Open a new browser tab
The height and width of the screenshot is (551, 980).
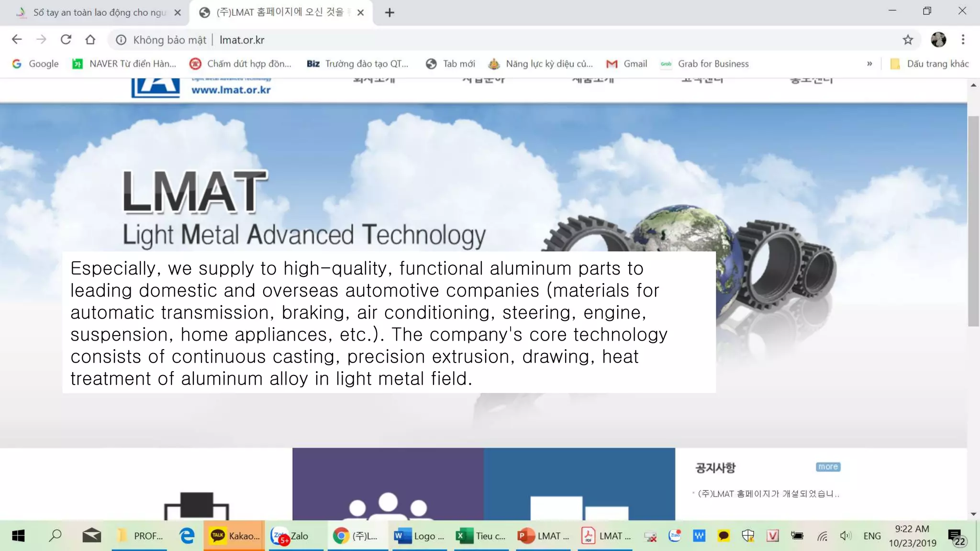pos(390,12)
